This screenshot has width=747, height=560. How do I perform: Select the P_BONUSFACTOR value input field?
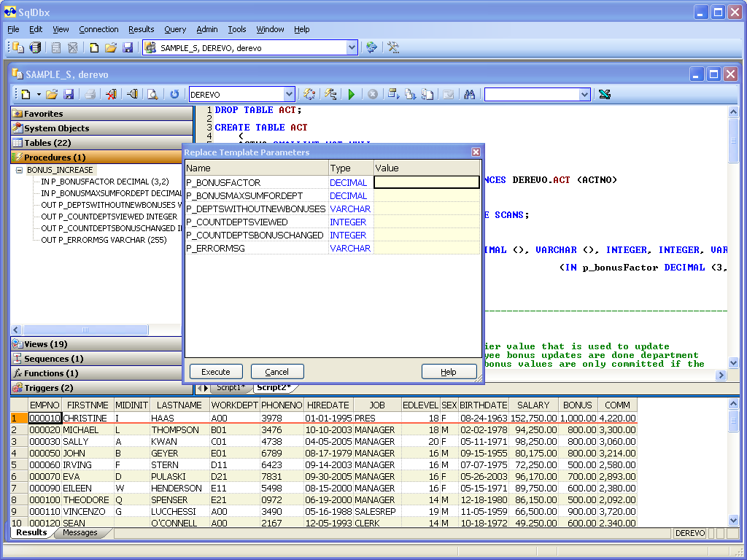coord(427,182)
